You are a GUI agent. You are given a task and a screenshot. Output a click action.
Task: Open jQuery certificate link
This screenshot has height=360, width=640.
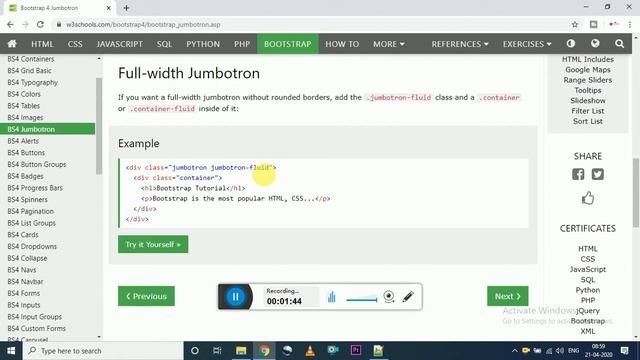click(588, 311)
